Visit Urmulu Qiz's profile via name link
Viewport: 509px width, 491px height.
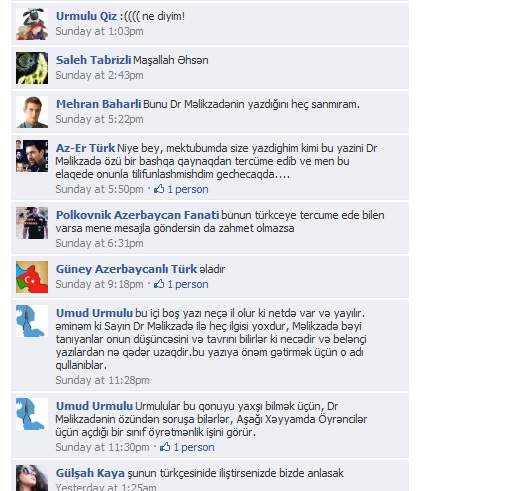pyautogui.click(x=86, y=16)
